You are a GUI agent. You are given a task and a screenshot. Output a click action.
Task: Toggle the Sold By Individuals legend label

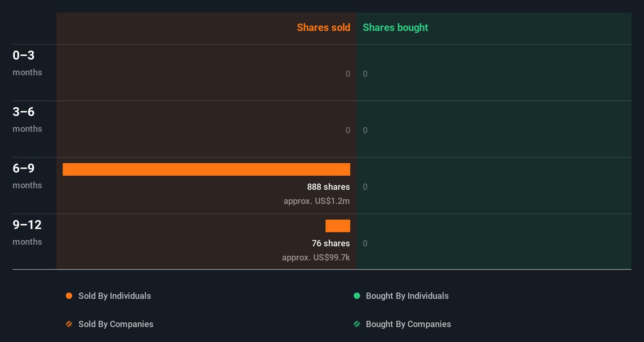[114, 296]
